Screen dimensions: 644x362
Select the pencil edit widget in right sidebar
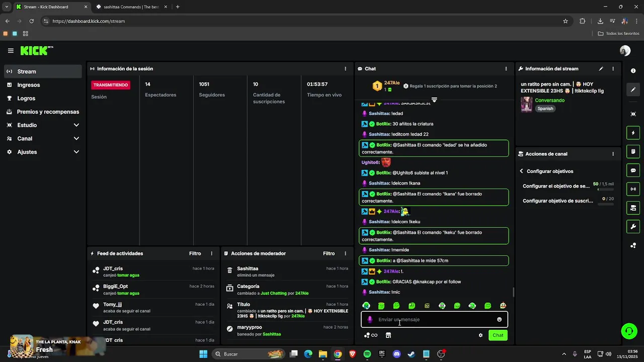pos(633,89)
